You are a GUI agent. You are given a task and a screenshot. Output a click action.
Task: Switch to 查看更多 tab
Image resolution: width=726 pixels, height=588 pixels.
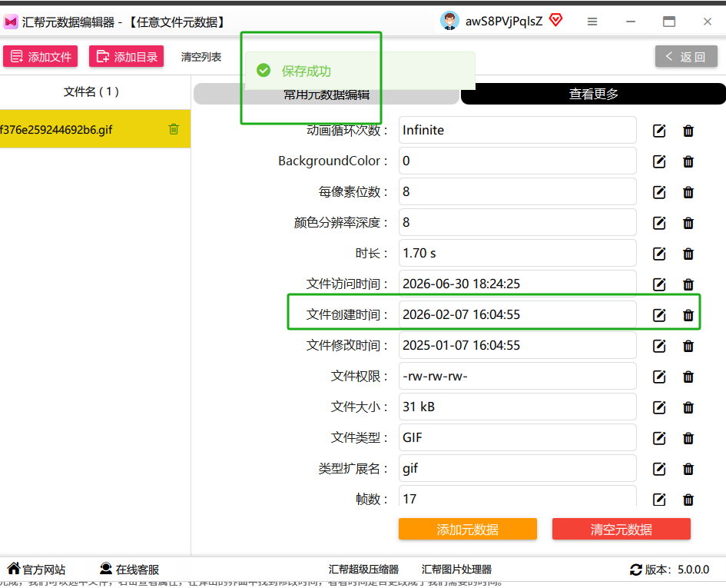(x=593, y=94)
